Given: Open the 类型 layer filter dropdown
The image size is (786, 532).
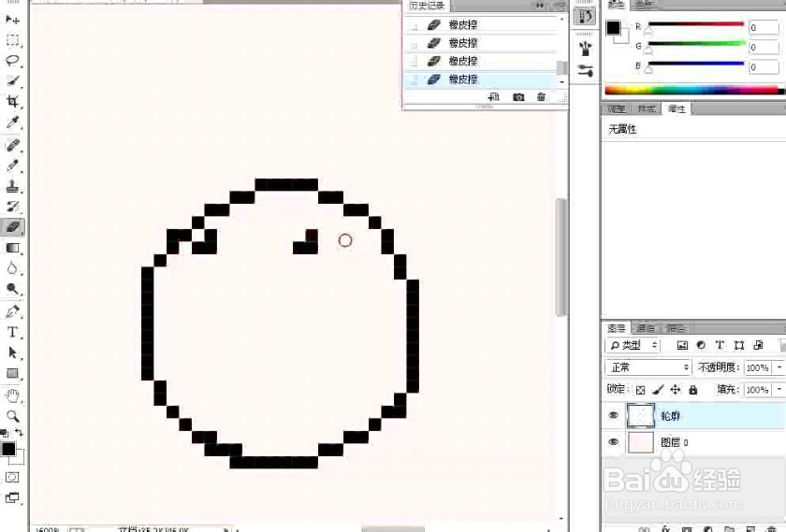Looking at the screenshot, I should pyautogui.click(x=633, y=345).
